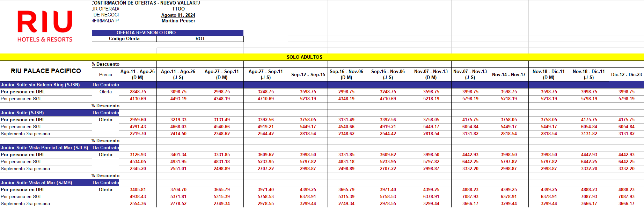Click the Código Oferta label cell
Screen dimensions: 644x208
click(124, 39)
